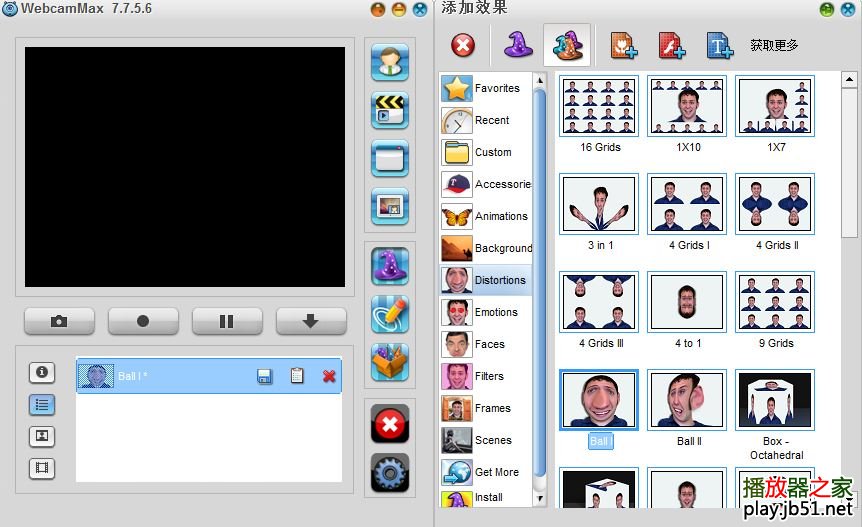Open the settings gear icon
Screen dimensions: 862x527
coord(389,473)
